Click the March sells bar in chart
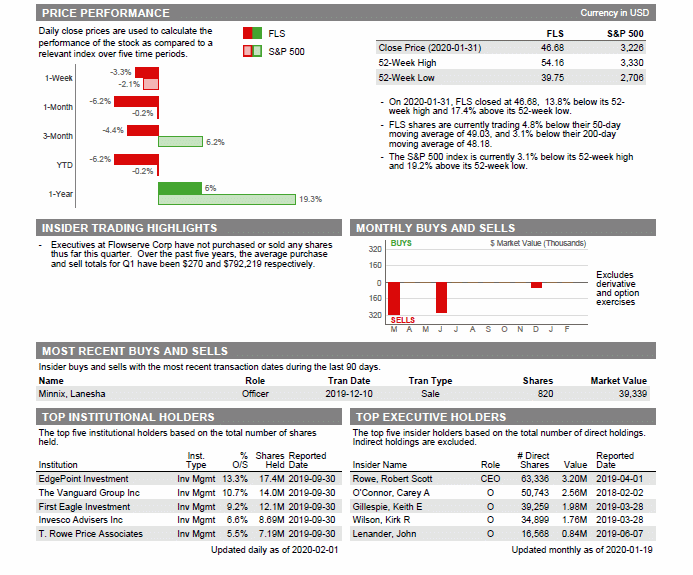 coord(394,299)
